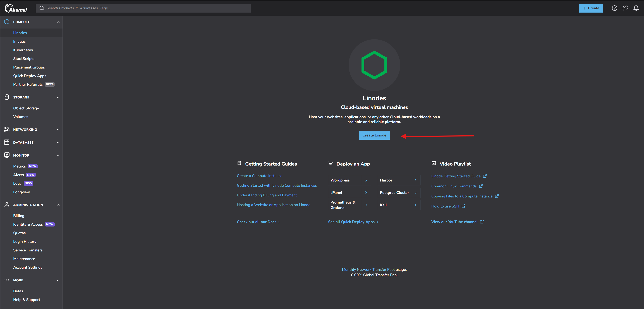Open Kali app chevron arrow
Screen dimensions: 644x309
tap(415, 205)
